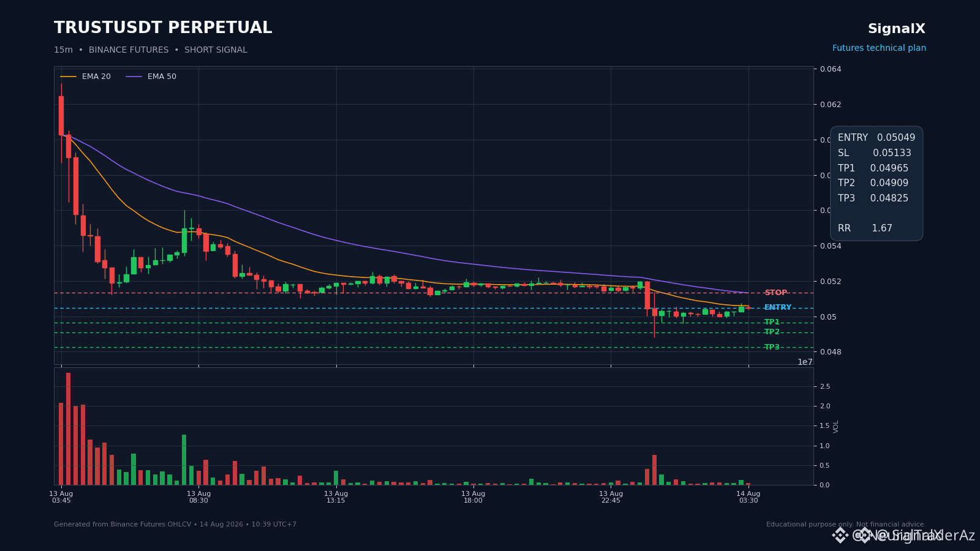Click the 1.5 volume axis label
This screenshot has width=980, height=551.
pos(825,426)
